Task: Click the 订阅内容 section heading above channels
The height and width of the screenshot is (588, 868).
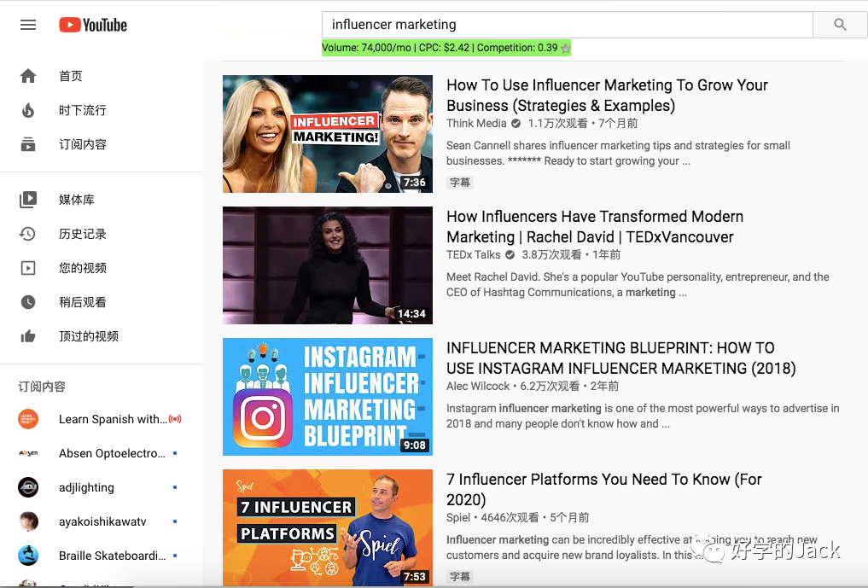Action: (42, 387)
